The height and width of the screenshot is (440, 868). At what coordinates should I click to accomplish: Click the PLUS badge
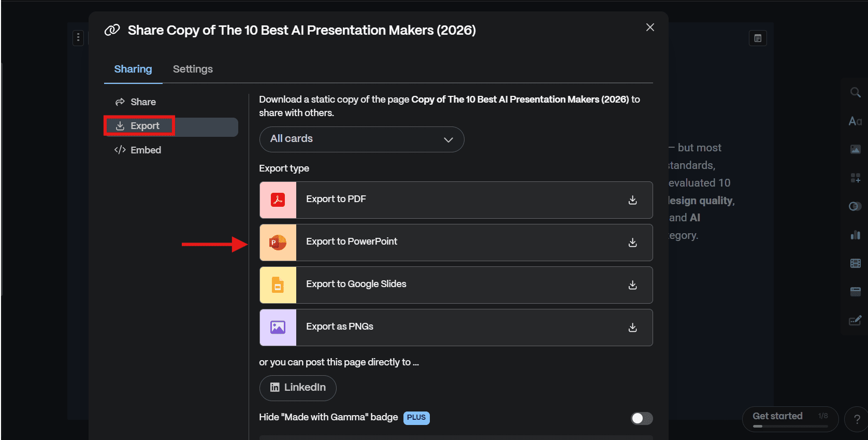pyautogui.click(x=416, y=418)
